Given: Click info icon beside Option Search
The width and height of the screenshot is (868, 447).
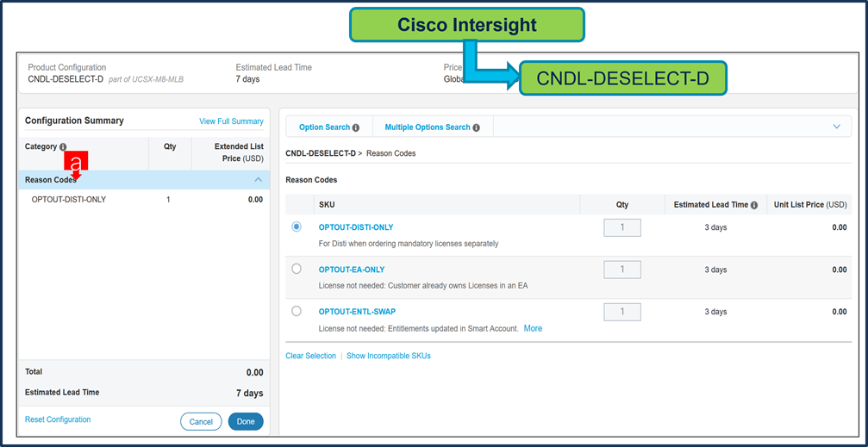Looking at the screenshot, I should pyautogui.click(x=356, y=127).
